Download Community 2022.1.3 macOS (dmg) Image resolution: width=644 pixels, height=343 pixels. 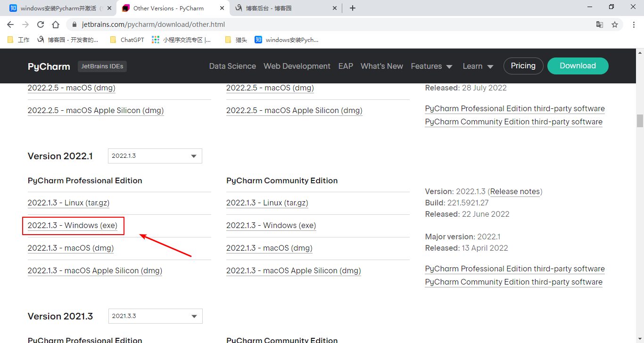[269, 248]
